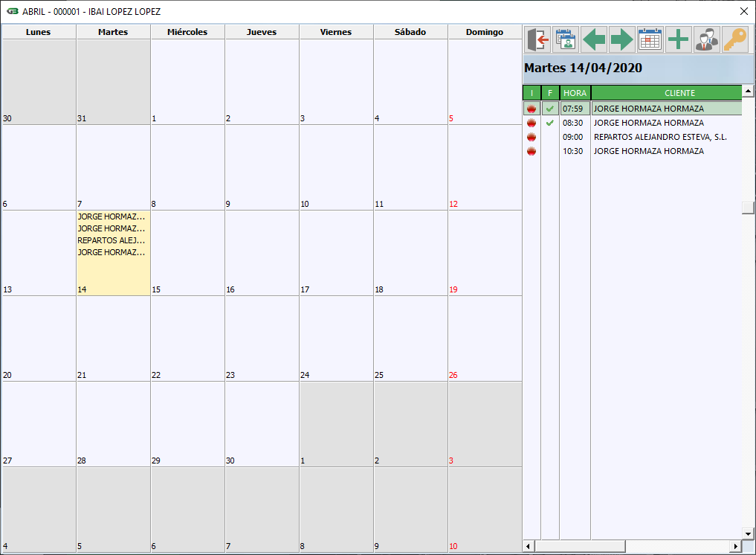The height and width of the screenshot is (555, 756).
Task: Click red status dot for 10:30 appointment
Action: pos(532,151)
